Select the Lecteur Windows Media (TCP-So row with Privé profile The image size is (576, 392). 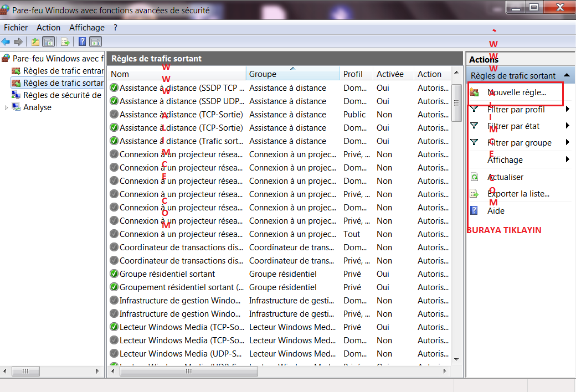coord(280,327)
